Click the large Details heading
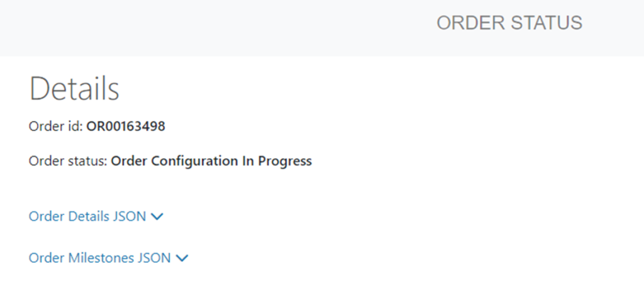Viewport: 644px width, 285px height. pos(74,89)
